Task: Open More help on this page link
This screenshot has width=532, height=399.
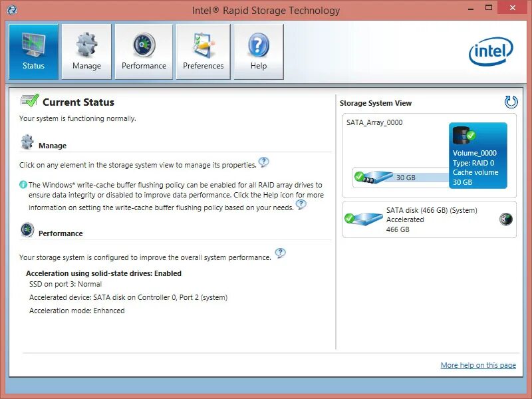Action: tap(478, 365)
